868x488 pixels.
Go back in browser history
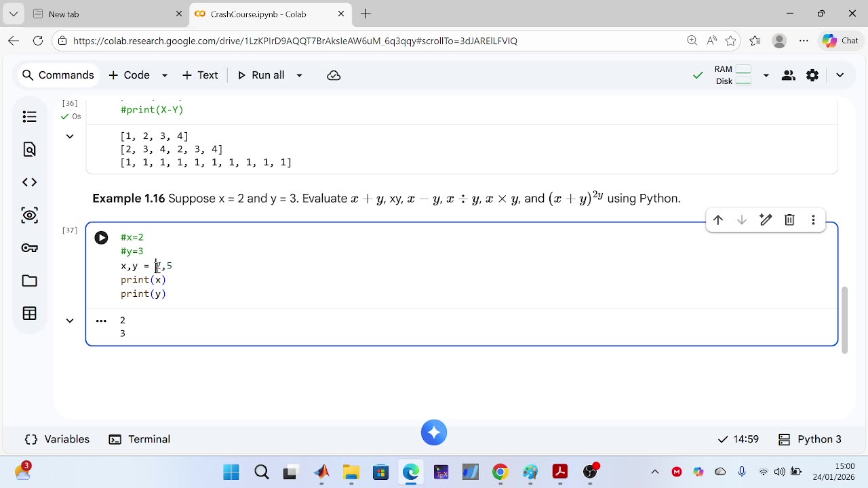click(x=14, y=41)
